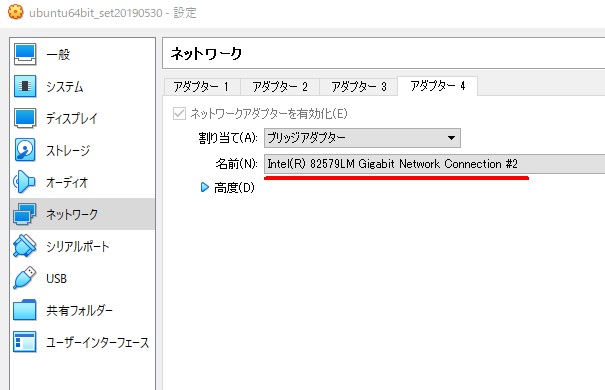Click the 一般 label in sidebar
The width and height of the screenshot is (605, 390).
[x=58, y=54]
